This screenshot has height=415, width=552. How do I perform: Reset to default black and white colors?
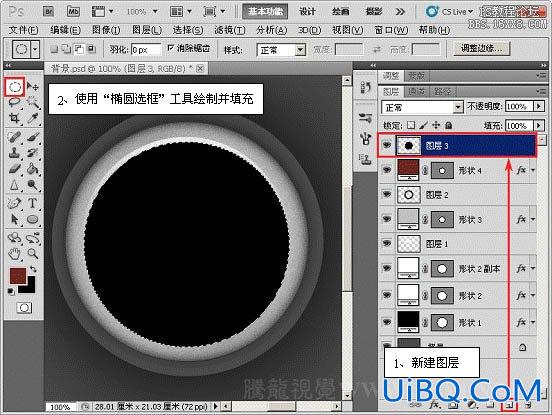coord(11,291)
